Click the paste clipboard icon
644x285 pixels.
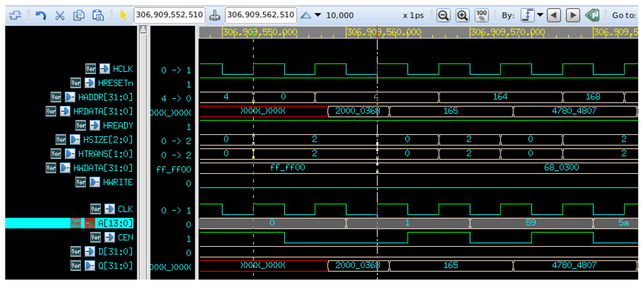pos(98,15)
